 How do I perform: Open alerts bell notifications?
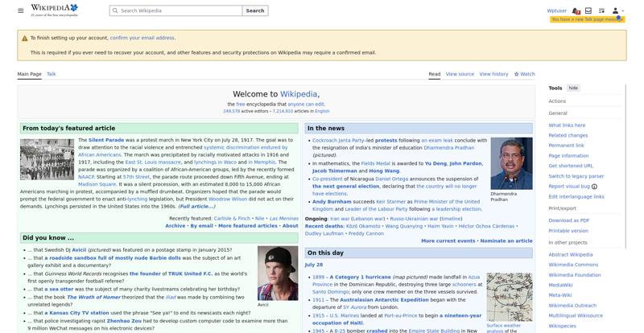(x=576, y=10)
